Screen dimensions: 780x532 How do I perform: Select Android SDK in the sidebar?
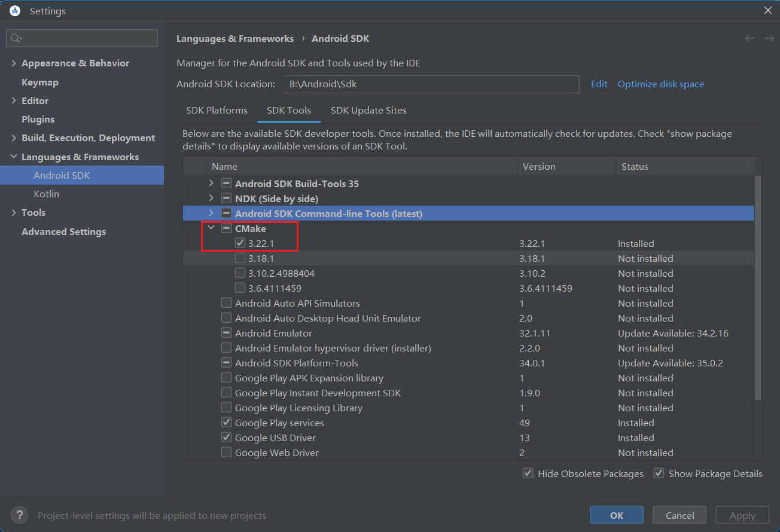click(x=82, y=176)
